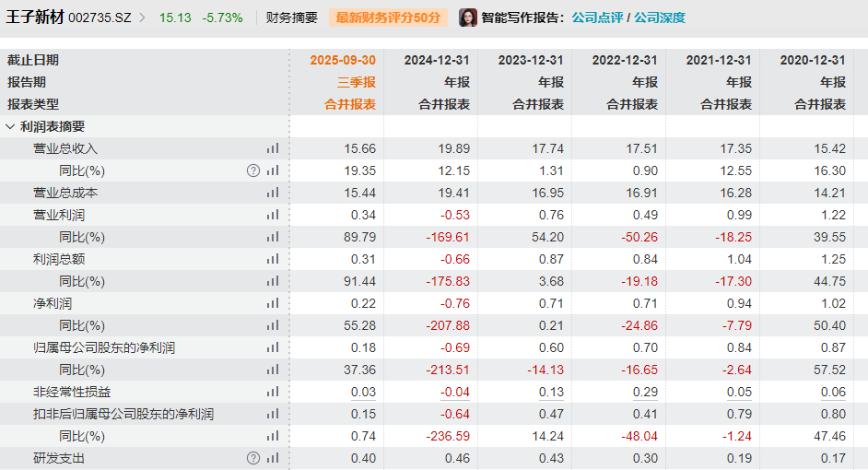Click help question mark beside 研发支出
Screen dimensions: 868x470
253,458
